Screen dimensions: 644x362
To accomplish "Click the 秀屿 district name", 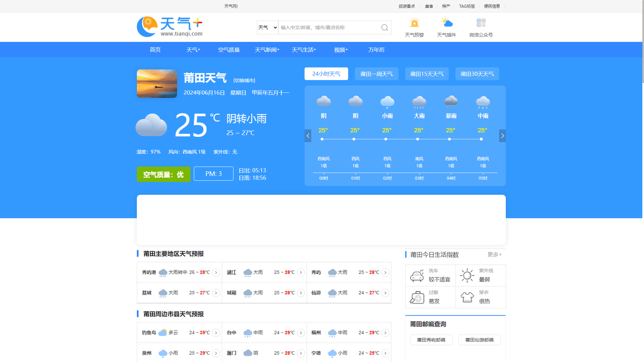I will (316, 273).
